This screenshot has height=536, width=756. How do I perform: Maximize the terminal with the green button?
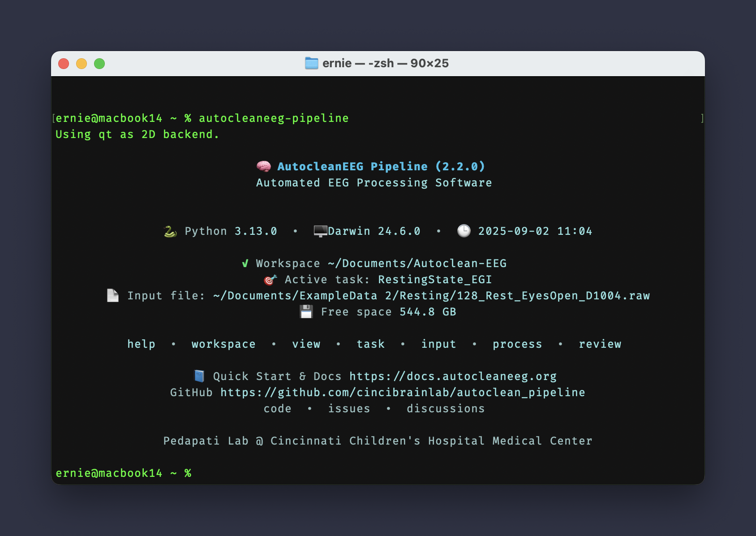tap(99, 64)
